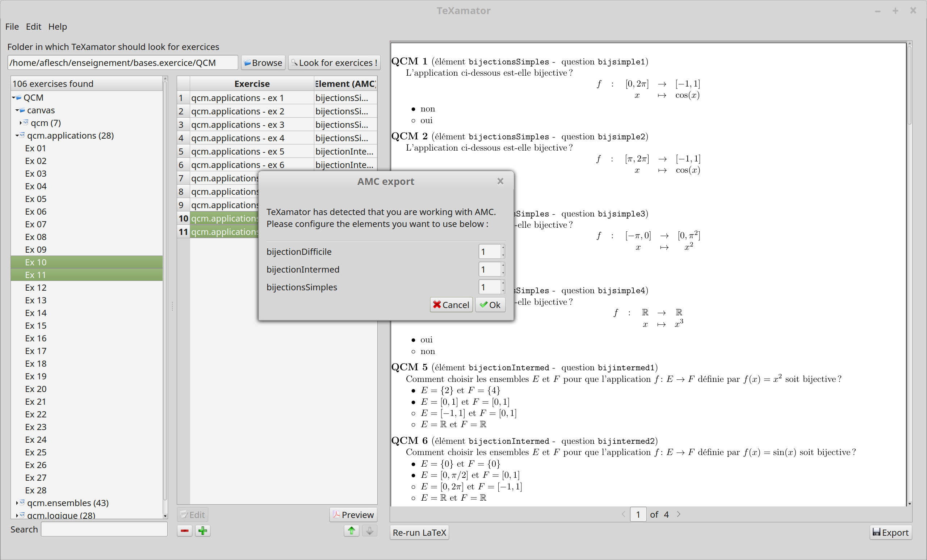927x560 pixels.
Task: Close the AMC export dialog
Action: [500, 181]
